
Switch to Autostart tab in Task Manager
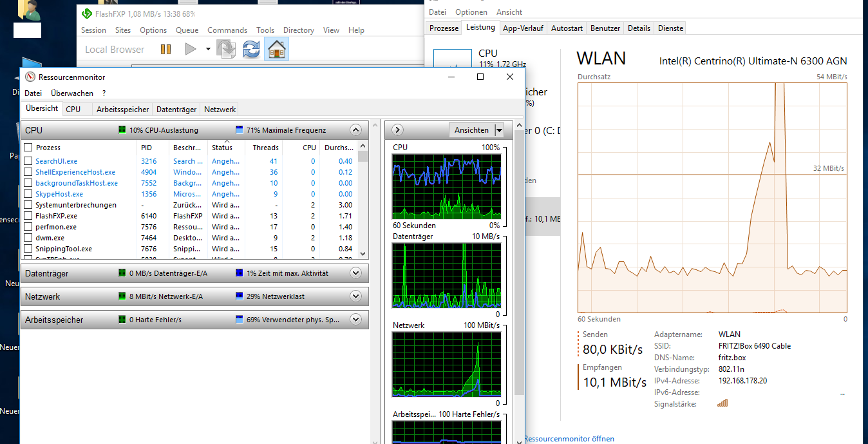(567, 28)
